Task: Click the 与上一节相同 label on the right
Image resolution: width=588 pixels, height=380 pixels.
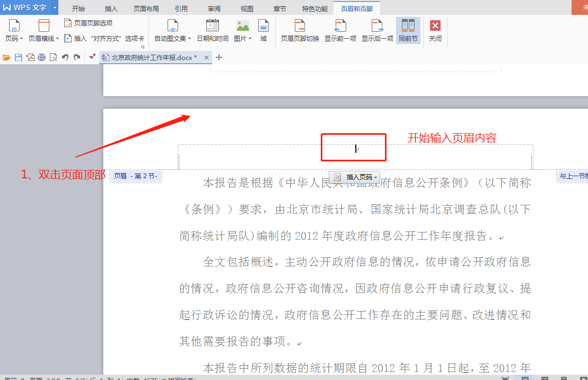Action: 573,176
